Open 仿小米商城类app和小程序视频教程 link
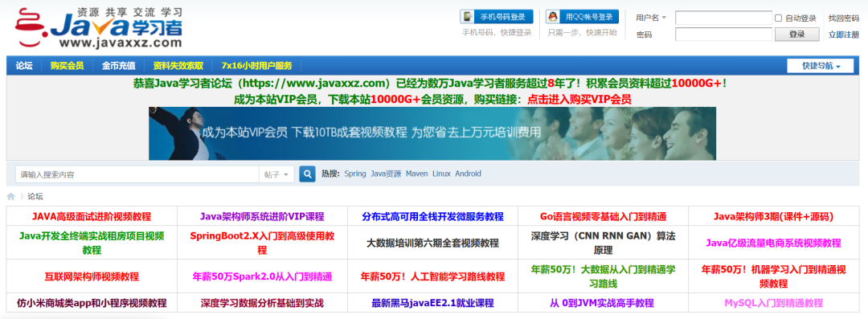Image resolution: width=868 pixels, height=319 pixels. click(92, 304)
